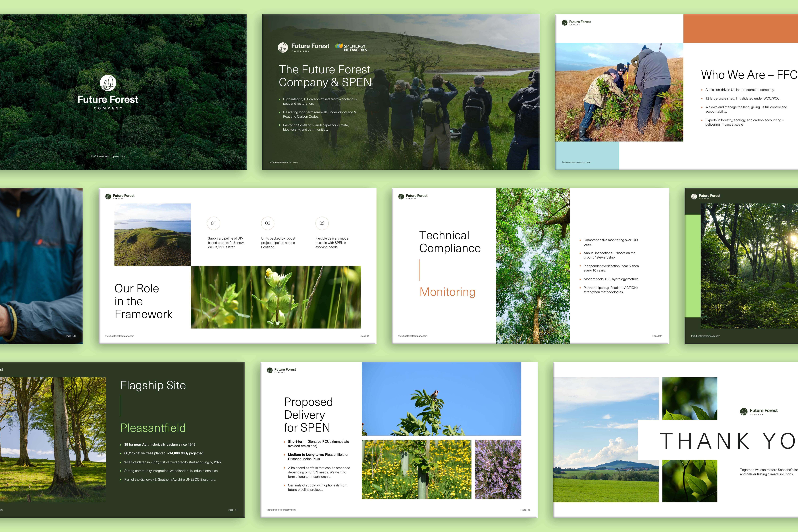Click website link on Our Role slide footer
Screen dimensions: 798x532
(120, 336)
